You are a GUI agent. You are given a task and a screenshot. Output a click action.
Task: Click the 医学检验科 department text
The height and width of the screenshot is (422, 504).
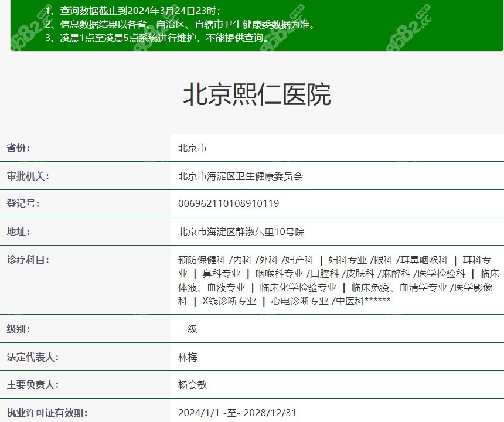click(x=441, y=274)
